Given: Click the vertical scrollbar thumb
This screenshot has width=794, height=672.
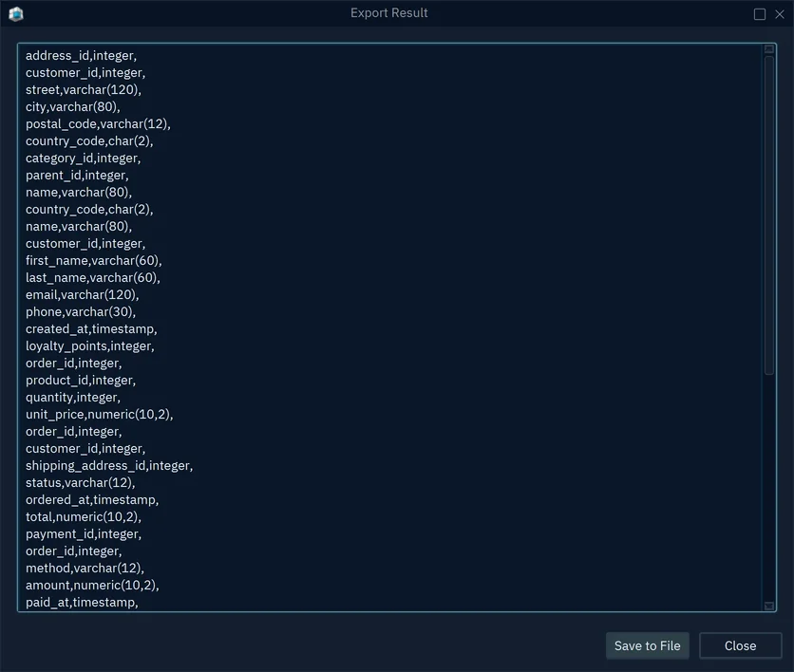Looking at the screenshot, I should coord(768,215).
